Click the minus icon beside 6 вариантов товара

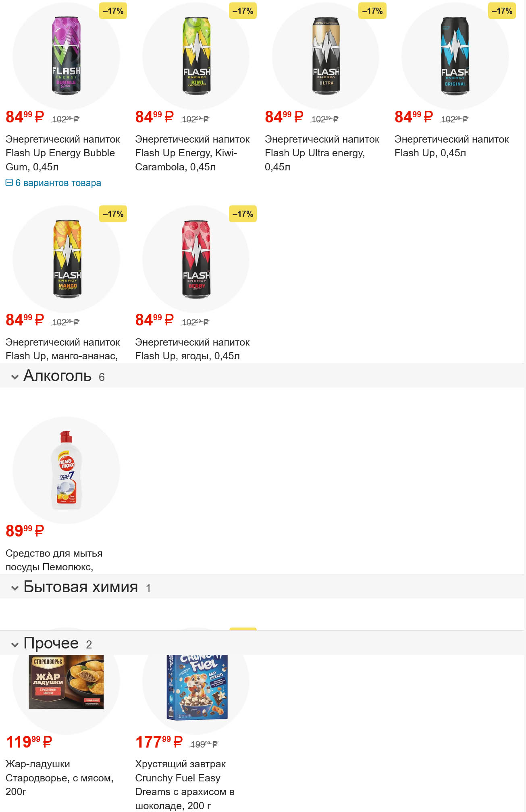tap(9, 183)
